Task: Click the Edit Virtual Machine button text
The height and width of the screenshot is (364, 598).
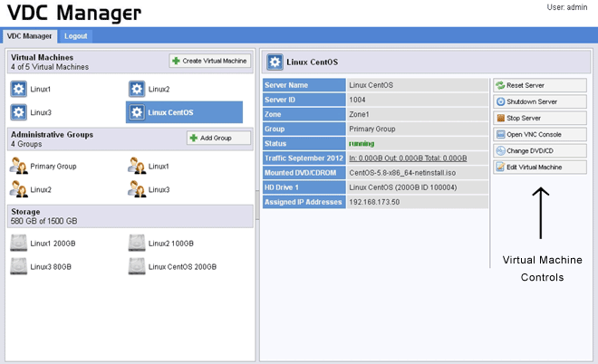Action: (x=534, y=168)
